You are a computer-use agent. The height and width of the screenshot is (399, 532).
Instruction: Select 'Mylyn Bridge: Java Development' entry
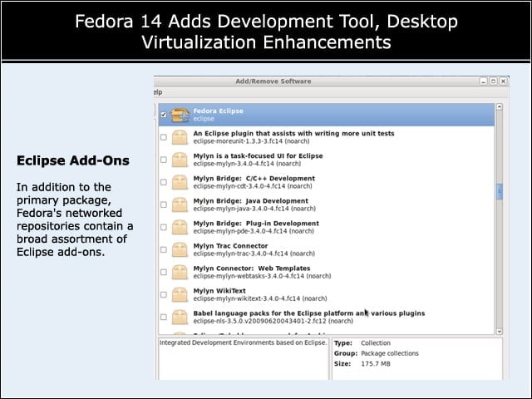click(251, 201)
